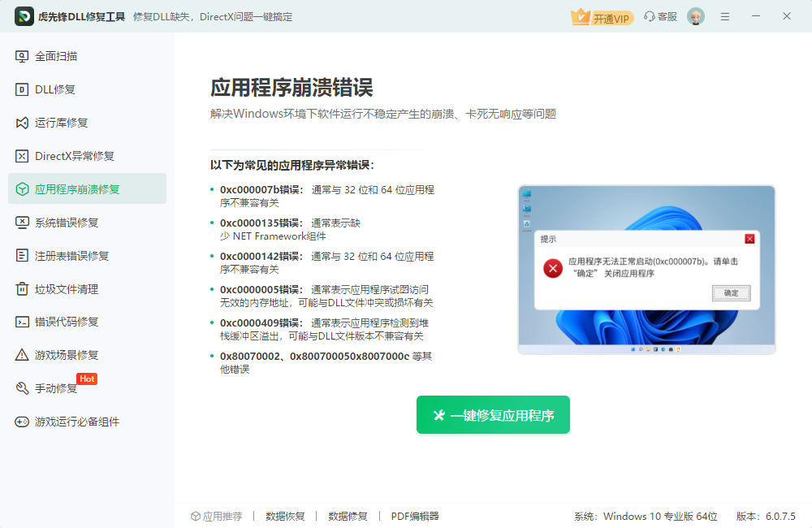Open 应用推荐 link in footer
The image size is (812, 528).
pos(217,516)
